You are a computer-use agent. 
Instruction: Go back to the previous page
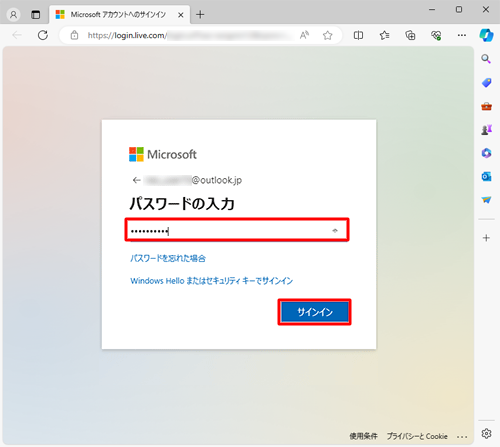(17, 35)
